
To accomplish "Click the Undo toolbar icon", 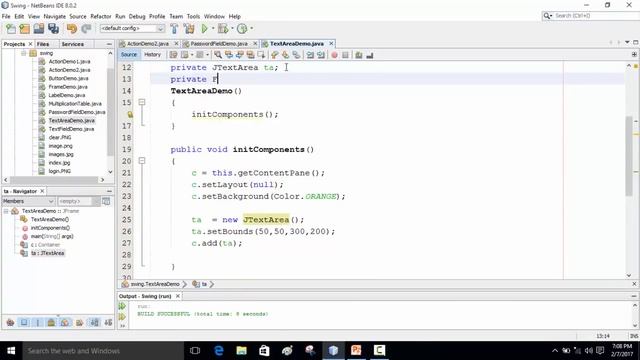I will pyautogui.click(x=72, y=29).
